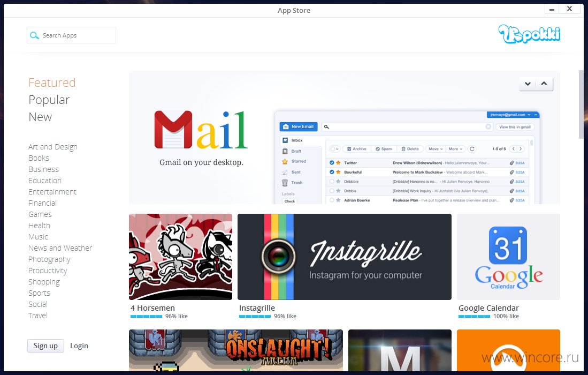Click New Email in Gmail preview
The height and width of the screenshot is (375, 588).
299,126
